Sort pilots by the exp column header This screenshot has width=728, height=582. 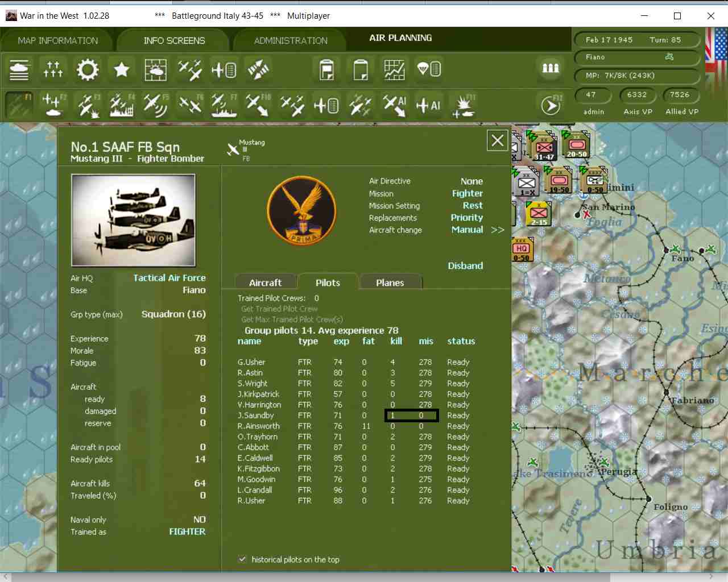point(341,341)
